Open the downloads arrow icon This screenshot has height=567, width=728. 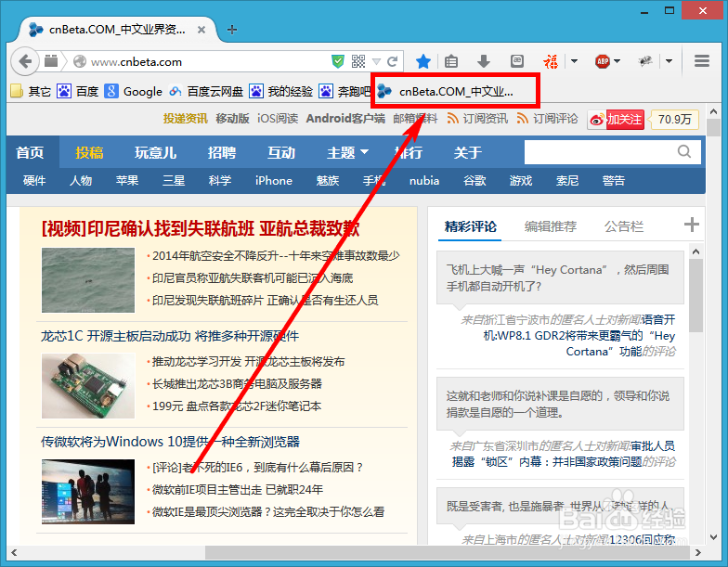(483, 61)
